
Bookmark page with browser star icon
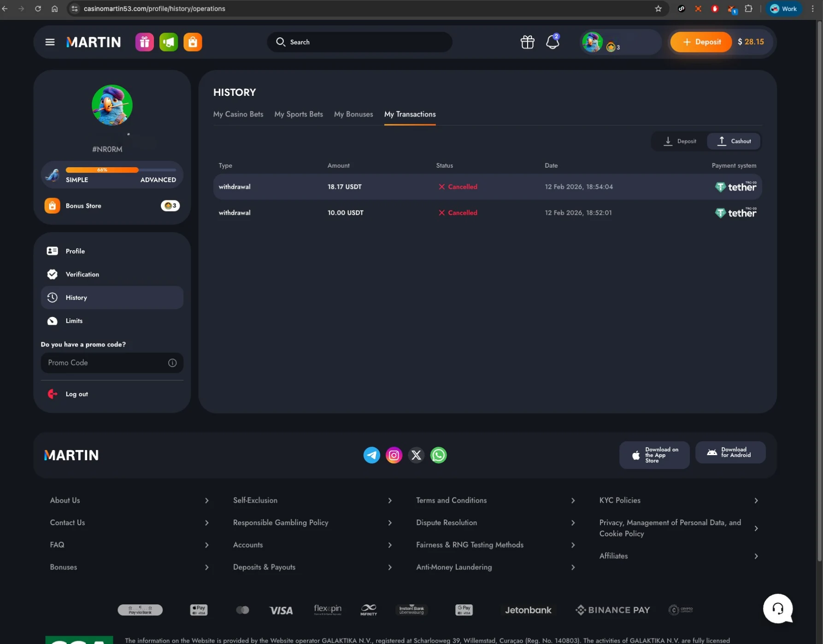pyautogui.click(x=658, y=9)
